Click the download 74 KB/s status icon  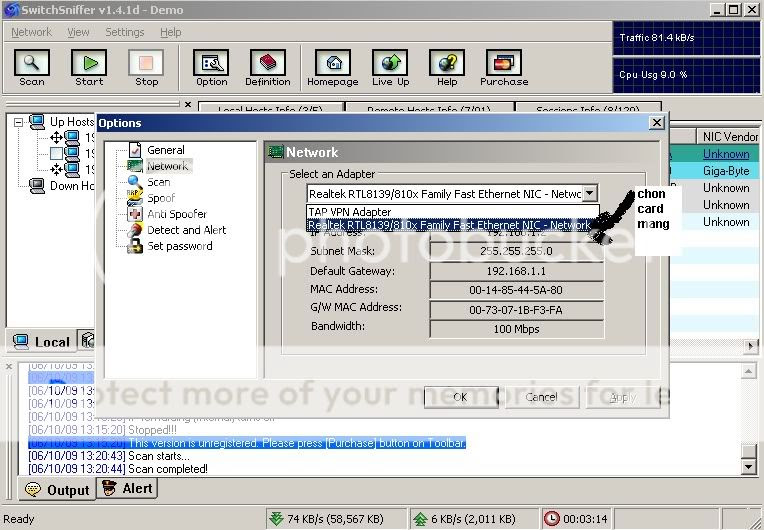276,519
